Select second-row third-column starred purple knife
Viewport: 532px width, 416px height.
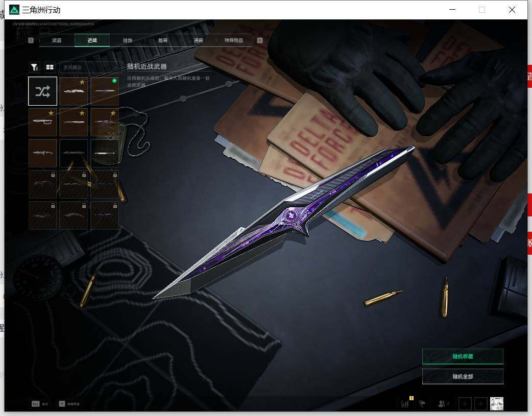click(x=105, y=122)
